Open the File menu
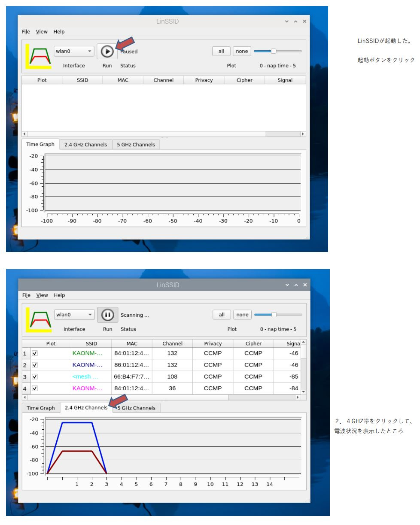The height and width of the screenshot is (525, 420). coord(26,32)
